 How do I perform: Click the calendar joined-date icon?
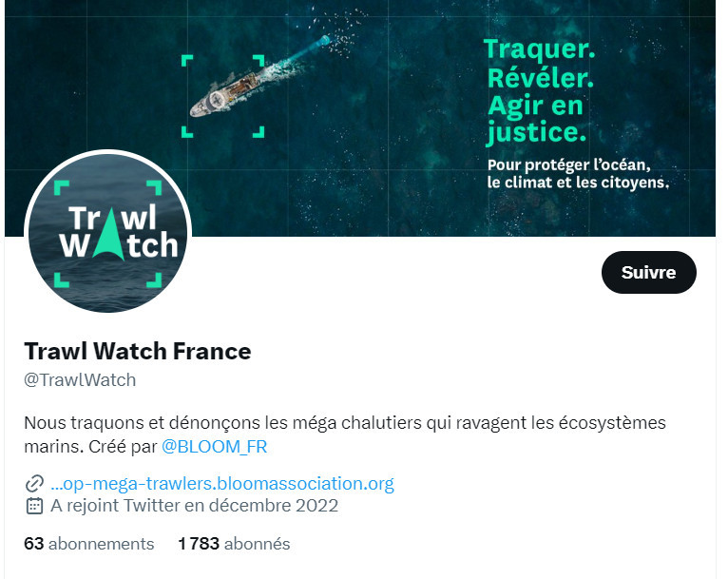point(34,506)
